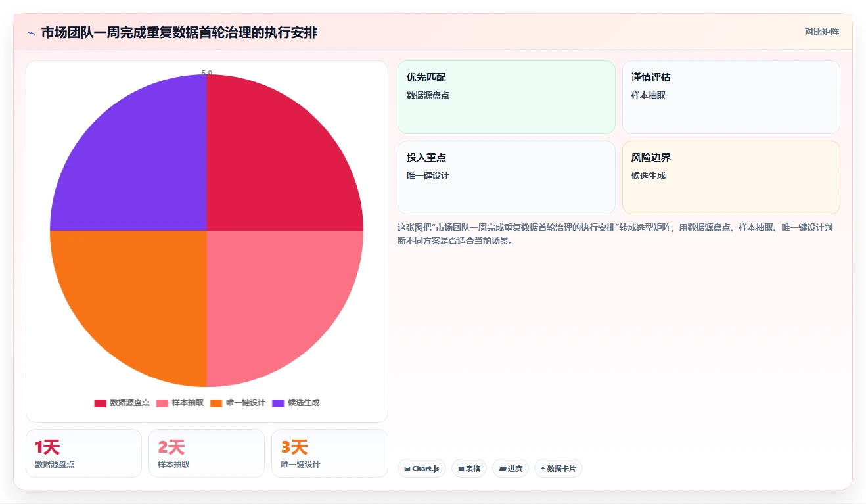Select the 2天 样本抽取 stat card
The image size is (866, 504).
(x=206, y=453)
